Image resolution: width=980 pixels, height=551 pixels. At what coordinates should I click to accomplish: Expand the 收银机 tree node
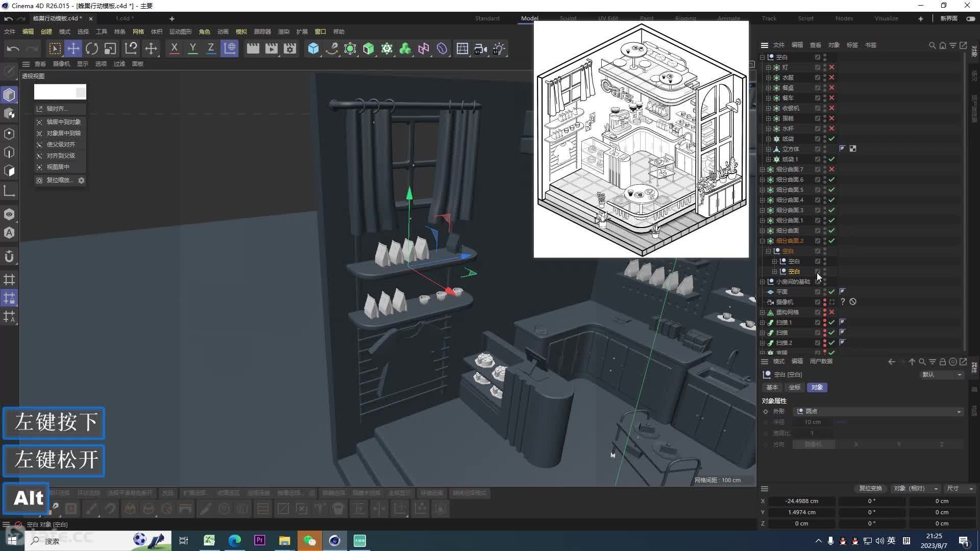click(x=768, y=108)
